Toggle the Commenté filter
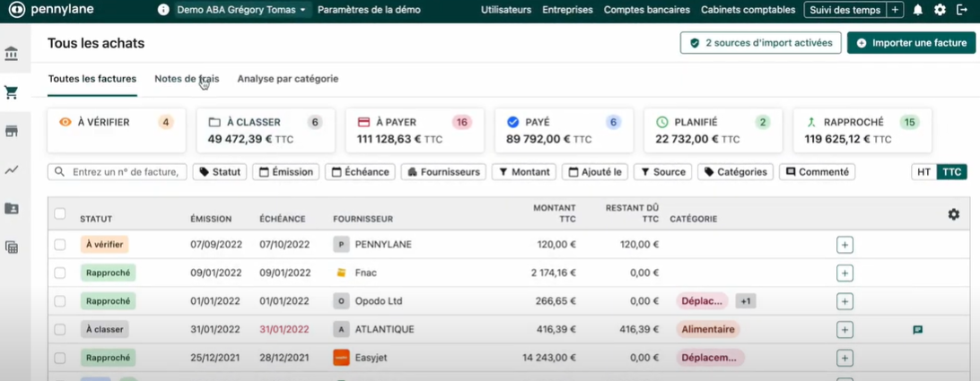This screenshot has width=980, height=381. (x=817, y=172)
